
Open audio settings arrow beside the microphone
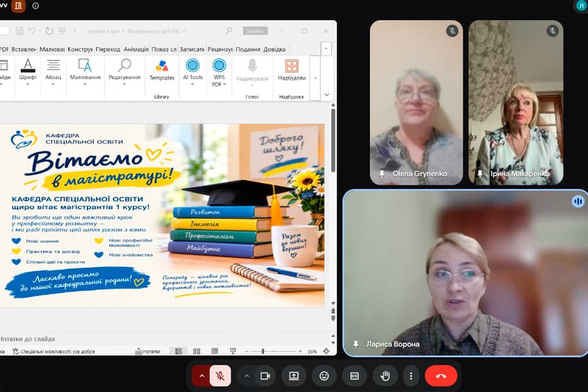[202, 376]
